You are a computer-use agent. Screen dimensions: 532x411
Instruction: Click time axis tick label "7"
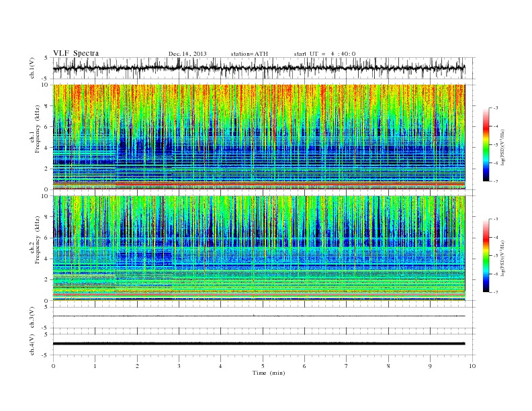coord(347,366)
